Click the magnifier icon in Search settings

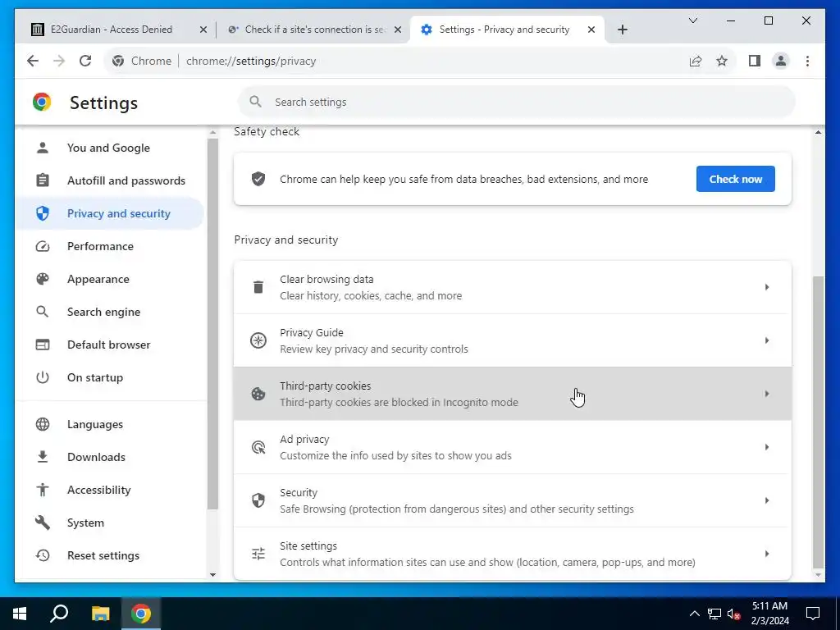(256, 102)
